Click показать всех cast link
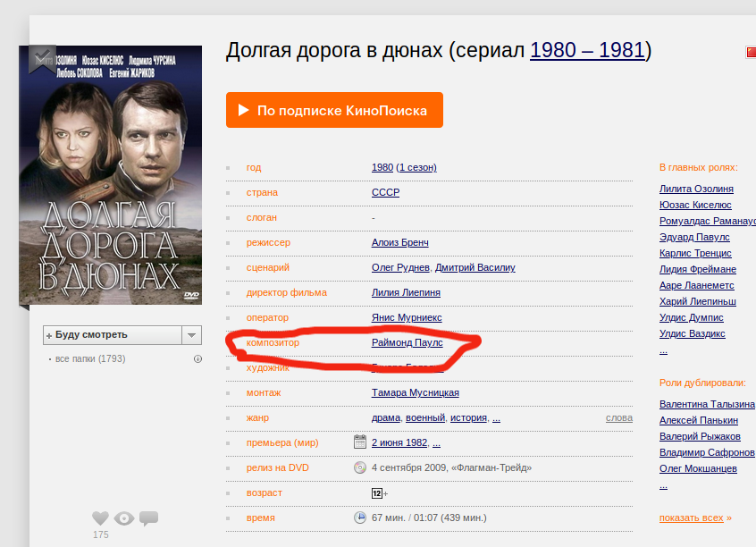Screen dimensions: 756x547 [691, 518]
